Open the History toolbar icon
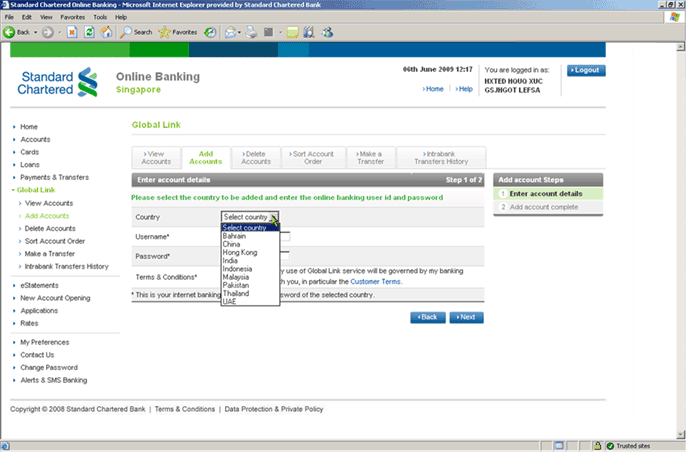 (x=210, y=32)
